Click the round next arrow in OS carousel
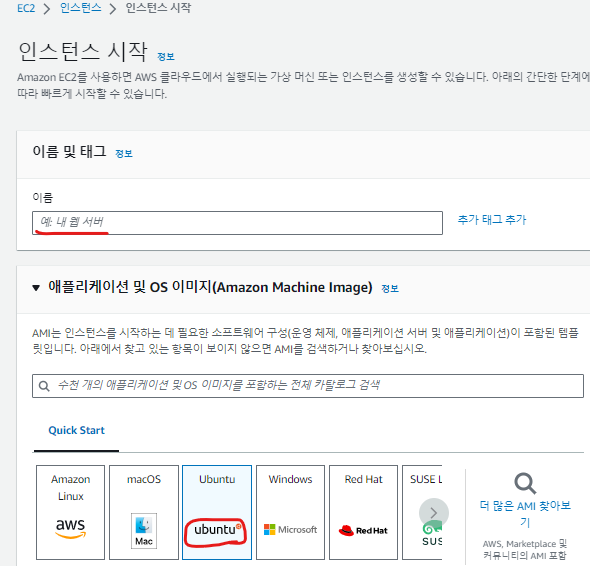The width and height of the screenshot is (590, 566). click(x=434, y=513)
